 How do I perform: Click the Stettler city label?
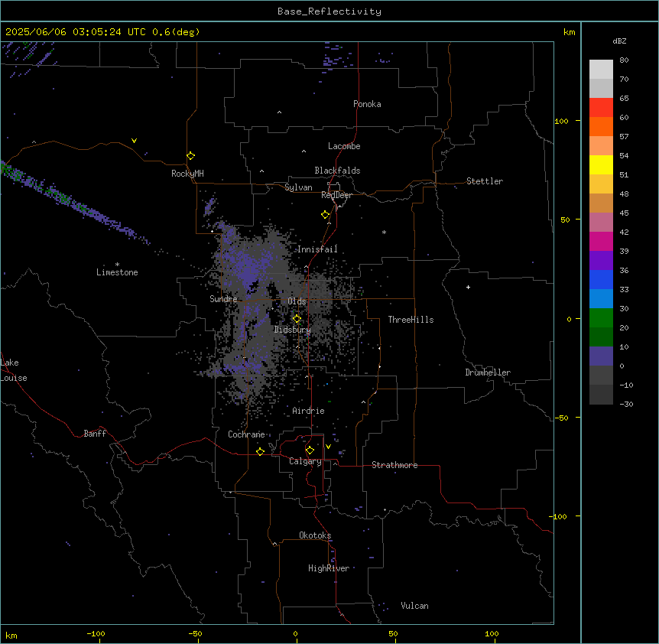(485, 181)
